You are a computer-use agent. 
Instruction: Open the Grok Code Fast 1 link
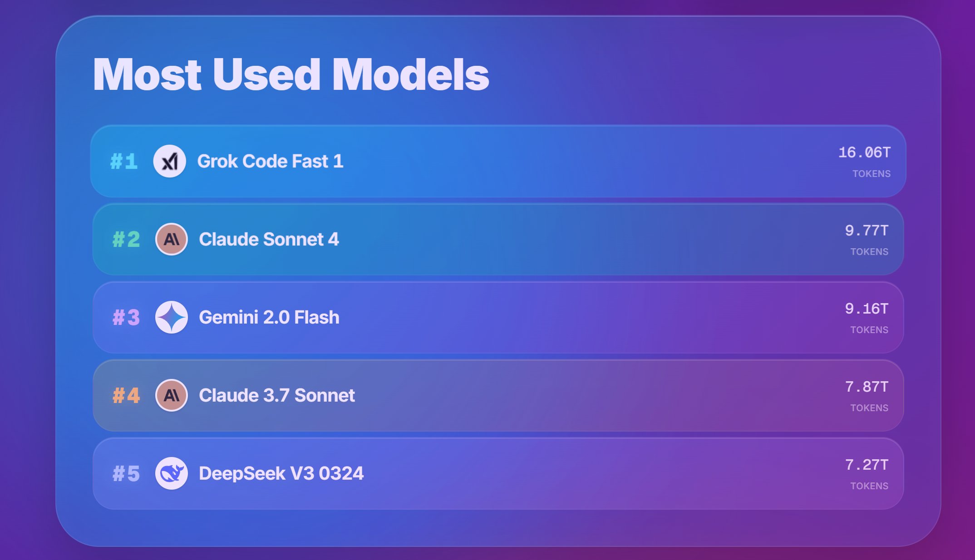(270, 161)
